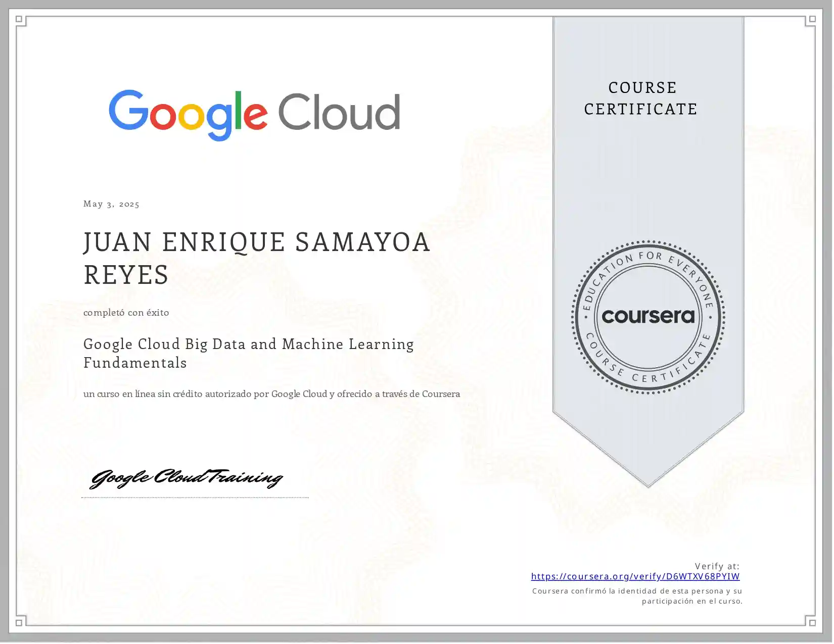Screen dimensions: 834x644
Task: Open the coursera.org verify link
Action: click(x=635, y=576)
